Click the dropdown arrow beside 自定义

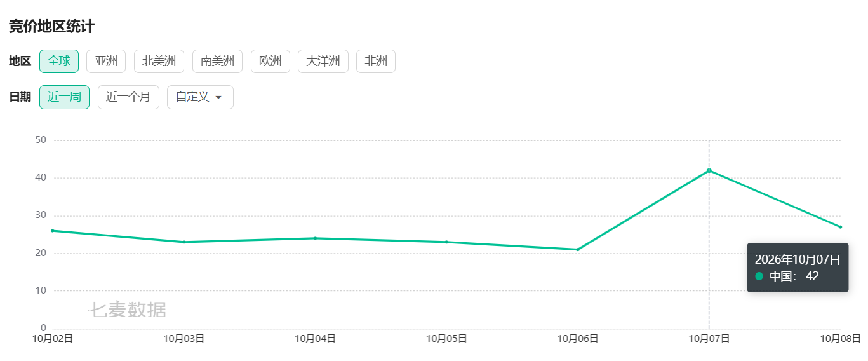tap(218, 98)
